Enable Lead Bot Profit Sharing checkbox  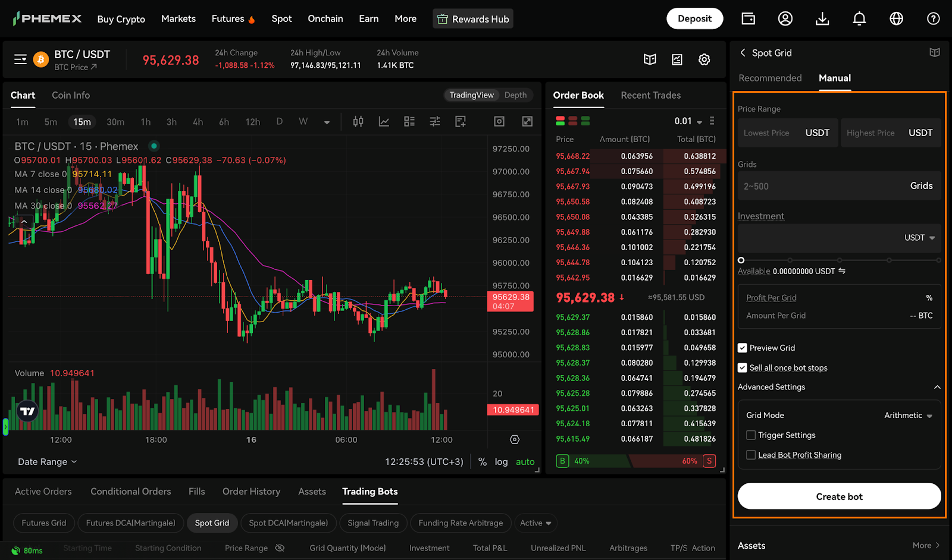tap(751, 455)
